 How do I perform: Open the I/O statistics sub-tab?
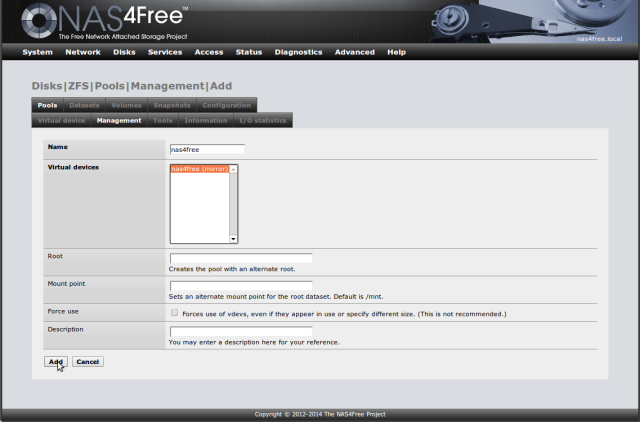262,120
